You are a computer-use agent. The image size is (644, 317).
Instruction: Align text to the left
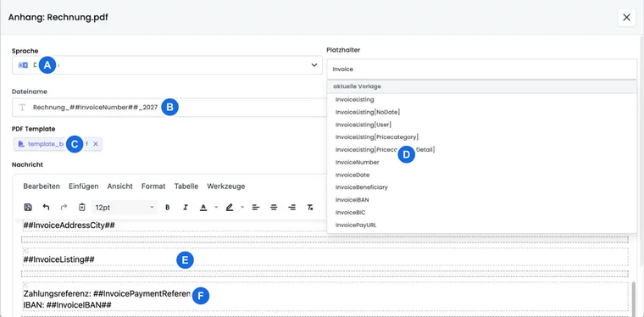click(255, 208)
